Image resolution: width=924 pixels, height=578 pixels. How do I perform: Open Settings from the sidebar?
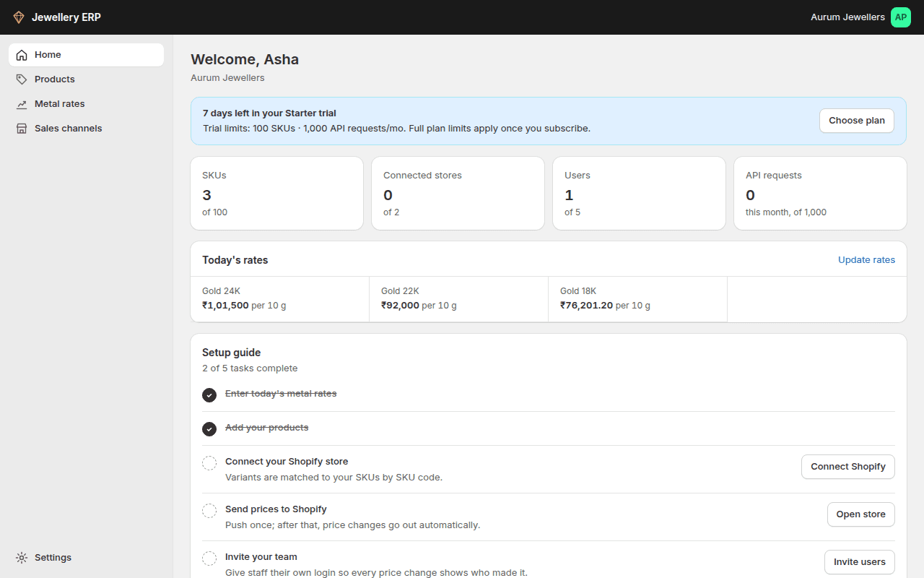87,558
